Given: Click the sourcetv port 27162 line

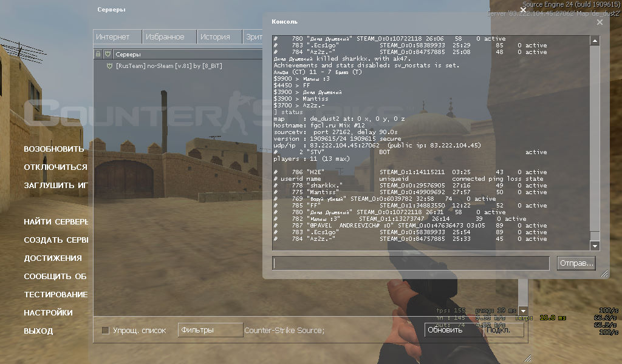Looking at the screenshot, I should [x=335, y=132].
